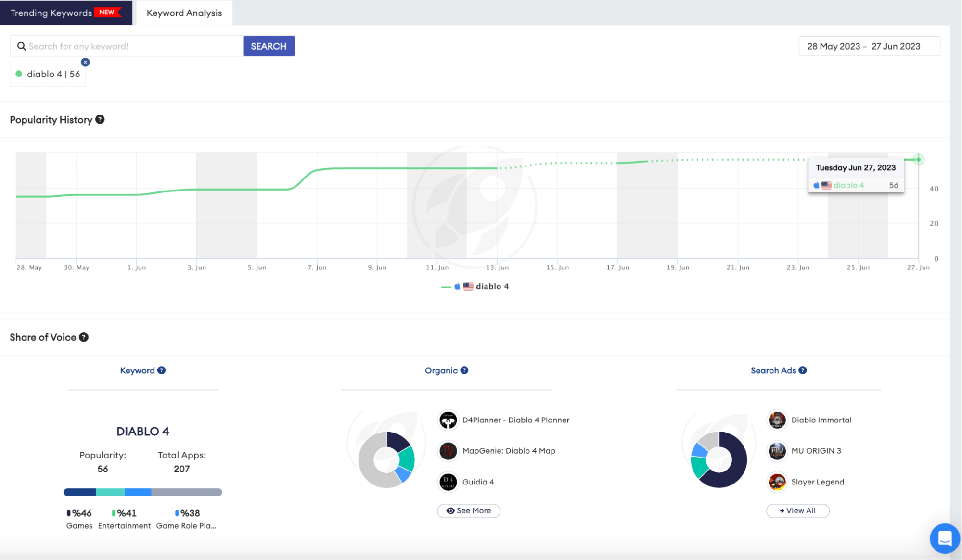The height and width of the screenshot is (560, 962).
Task: Click the keyword search input field
Action: click(127, 46)
